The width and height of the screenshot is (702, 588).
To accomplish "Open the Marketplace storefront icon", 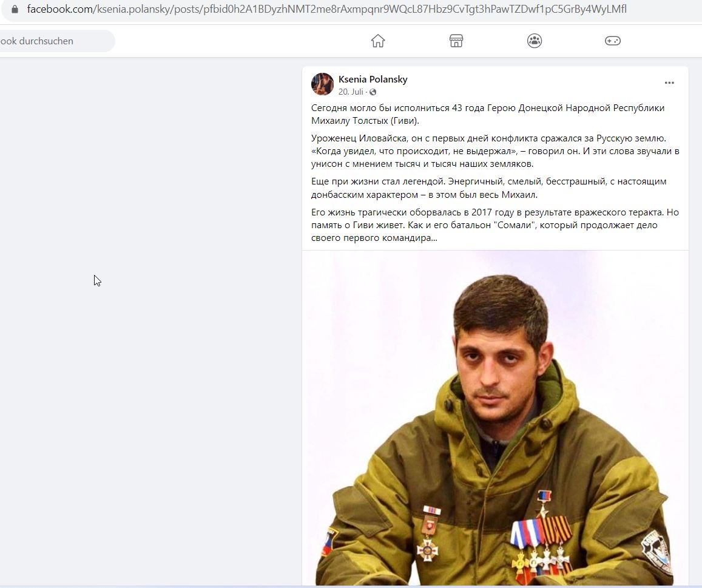I will (456, 41).
